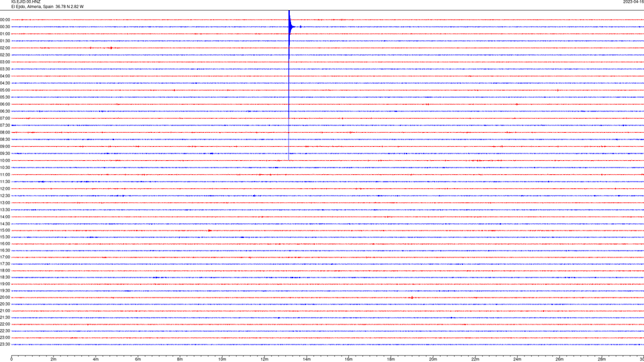
Task: Click the 16:30 time label
Action: tap(5, 250)
